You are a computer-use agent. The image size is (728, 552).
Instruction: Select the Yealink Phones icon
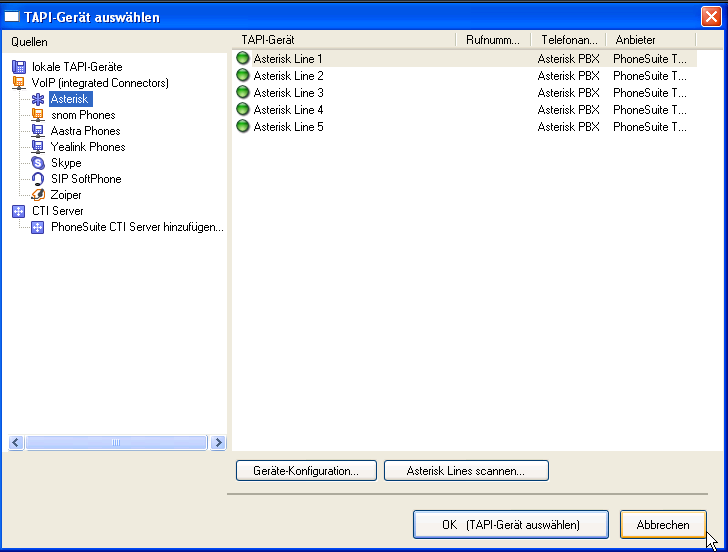[38, 147]
